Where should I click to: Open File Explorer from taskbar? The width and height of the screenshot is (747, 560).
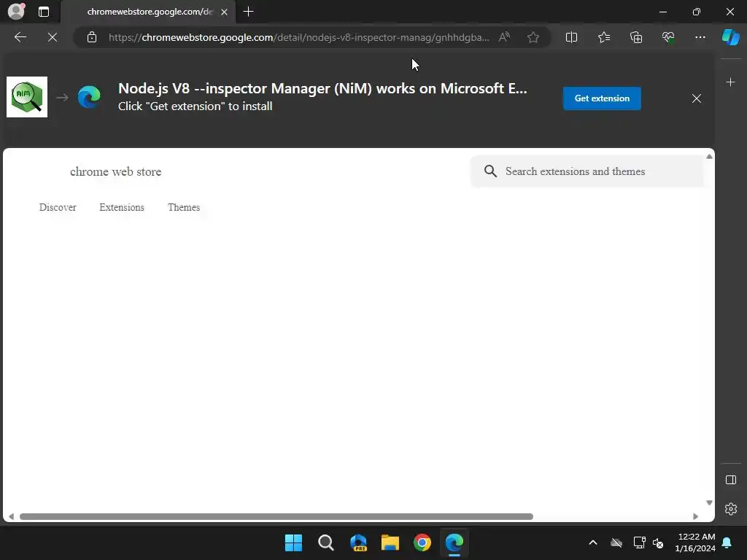click(390, 542)
